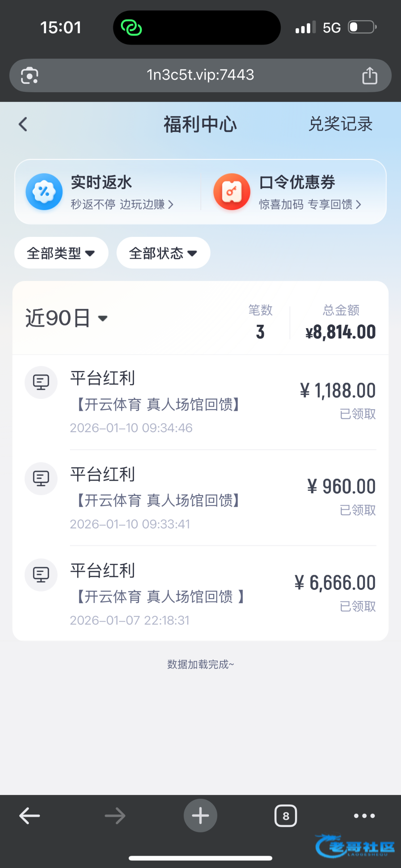The image size is (401, 868).
Task: Tap the address bar URL 1n3c5t.vip:7443
Action: [200, 75]
